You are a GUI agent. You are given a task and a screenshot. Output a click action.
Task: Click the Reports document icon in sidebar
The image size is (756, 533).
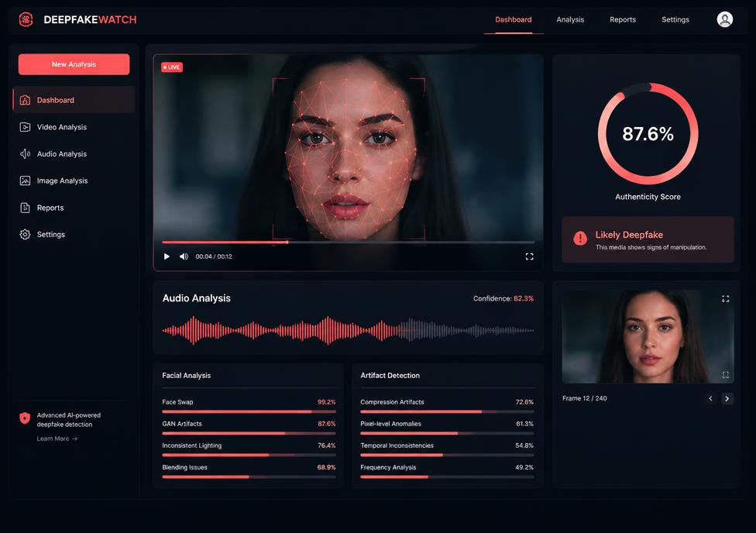coord(25,208)
